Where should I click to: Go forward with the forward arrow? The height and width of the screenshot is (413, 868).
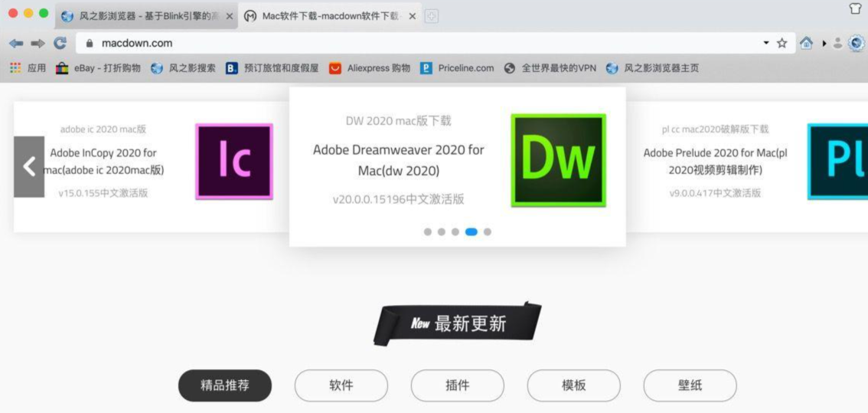coord(38,43)
